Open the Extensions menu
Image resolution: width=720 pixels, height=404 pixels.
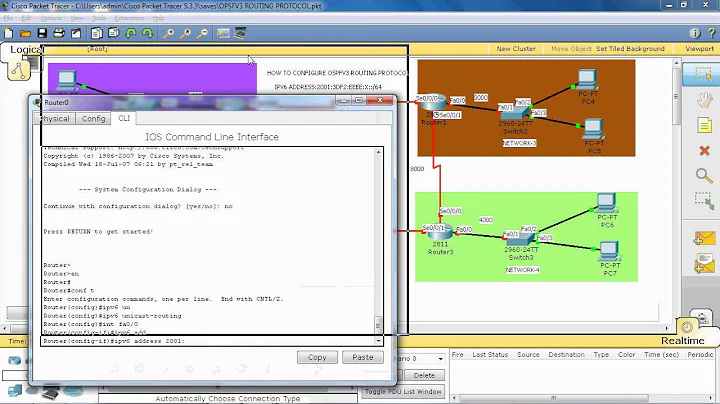point(129,18)
